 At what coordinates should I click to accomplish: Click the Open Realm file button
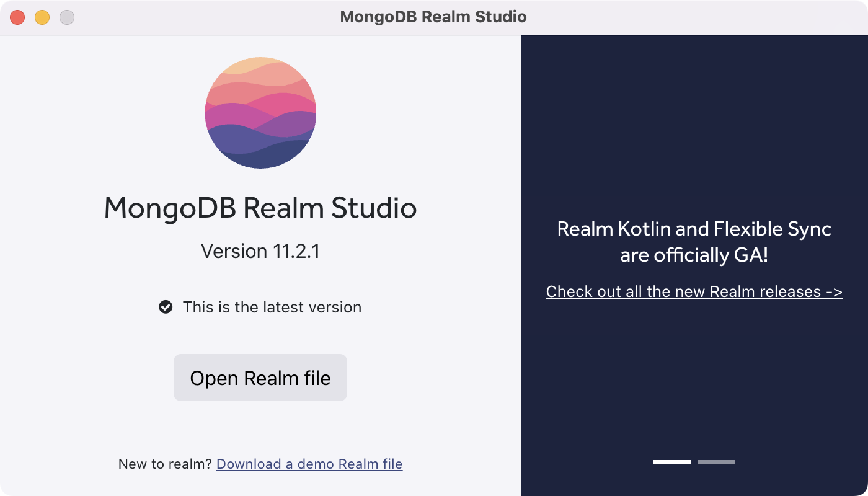pyautogui.click(x=260, y=378)
